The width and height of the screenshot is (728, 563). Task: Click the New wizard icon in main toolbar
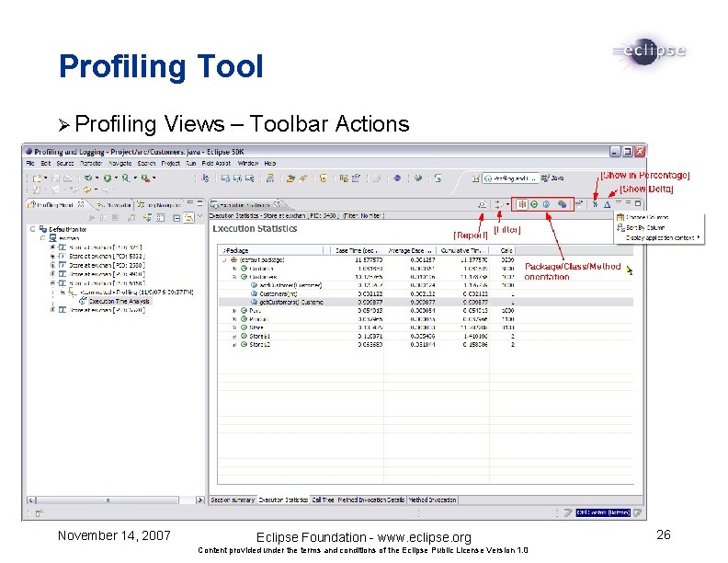pos(37,178)
